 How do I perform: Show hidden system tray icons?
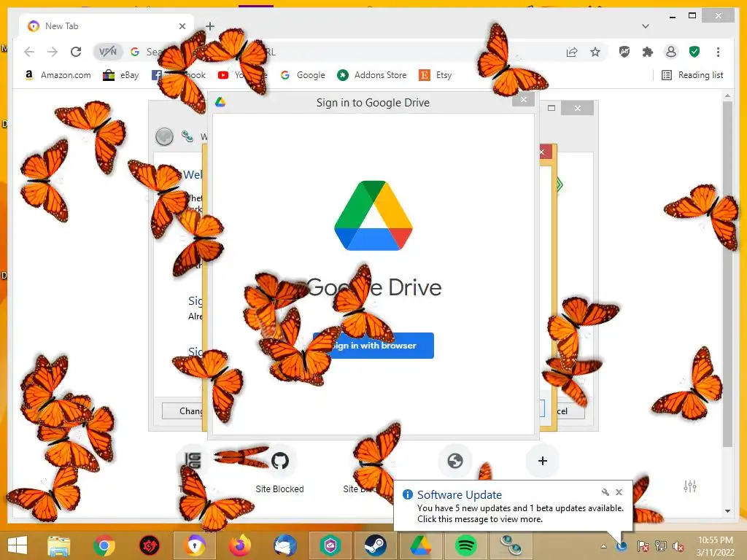603,546
